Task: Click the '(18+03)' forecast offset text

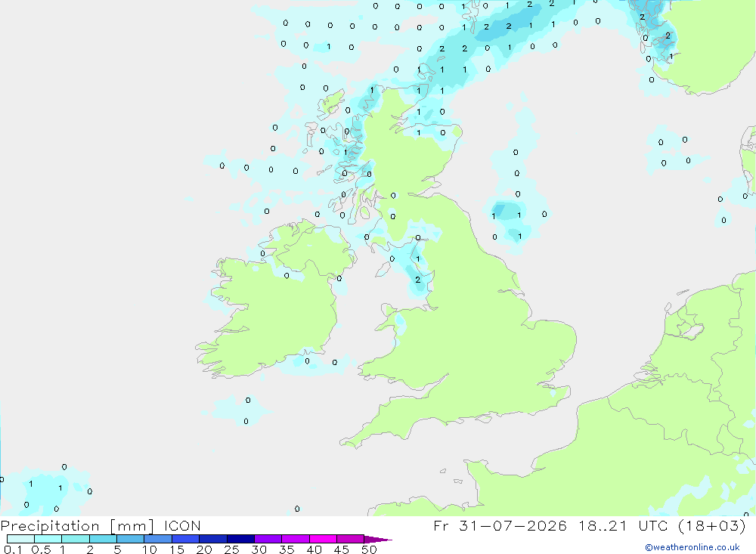Action: (x=711, y=525)
